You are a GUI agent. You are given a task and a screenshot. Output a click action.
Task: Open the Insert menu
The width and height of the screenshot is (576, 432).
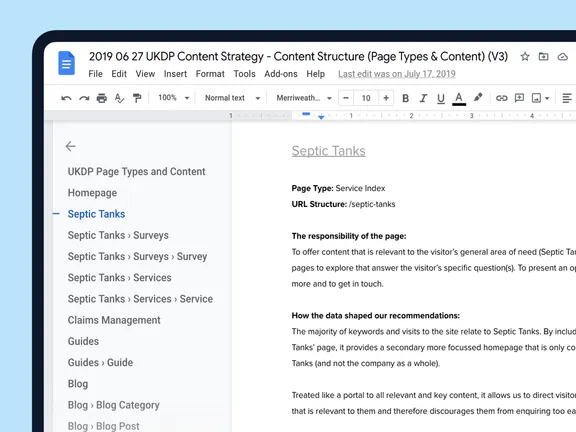[x=175, y=74]
